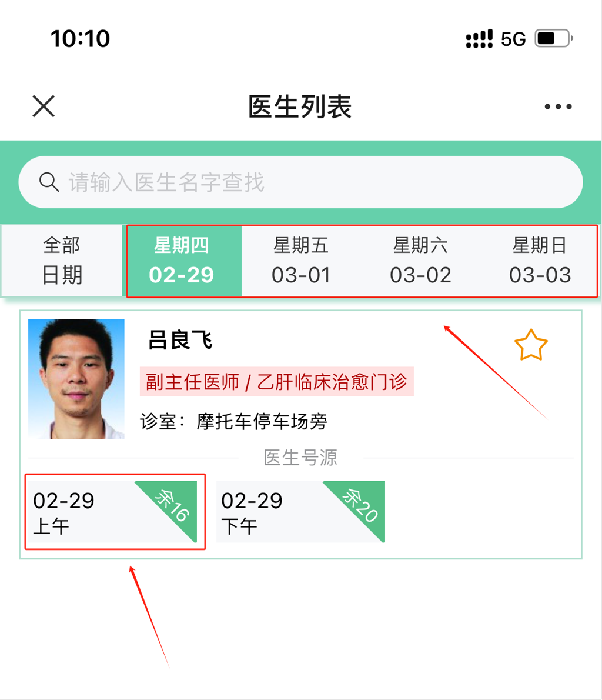
Task: Tap the 诊室 摩托车停车场旁 location text
Action: [234, 421]
